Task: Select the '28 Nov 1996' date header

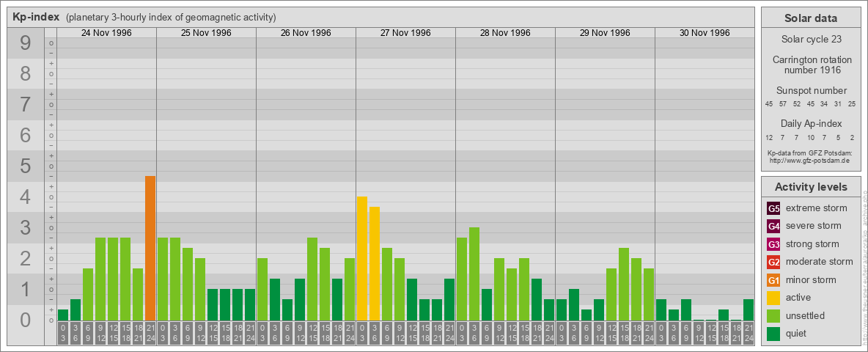Action: tap(505, 33)
